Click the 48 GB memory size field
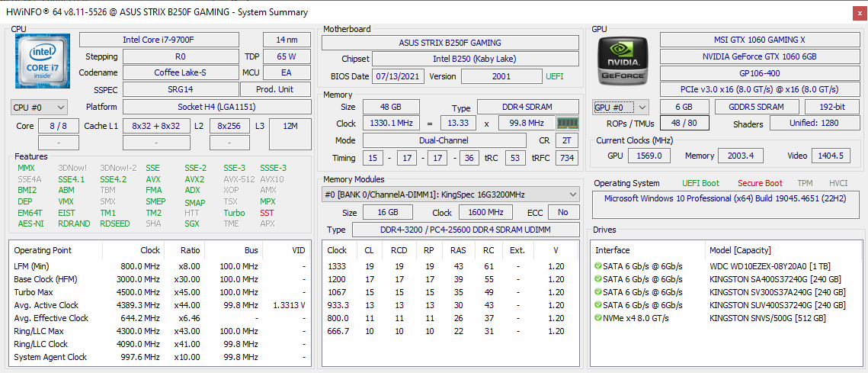 click(391, 107)
